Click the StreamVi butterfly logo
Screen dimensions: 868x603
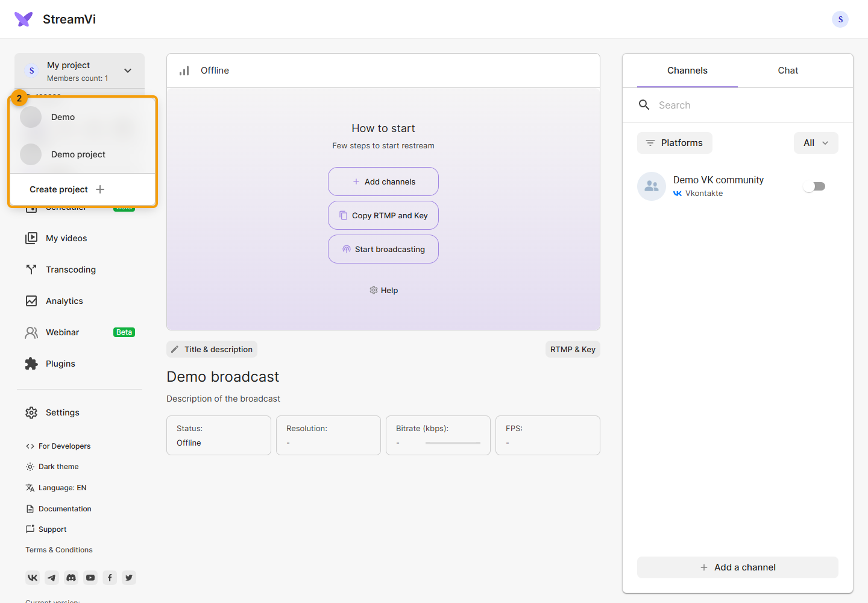[x=24, y=19]
